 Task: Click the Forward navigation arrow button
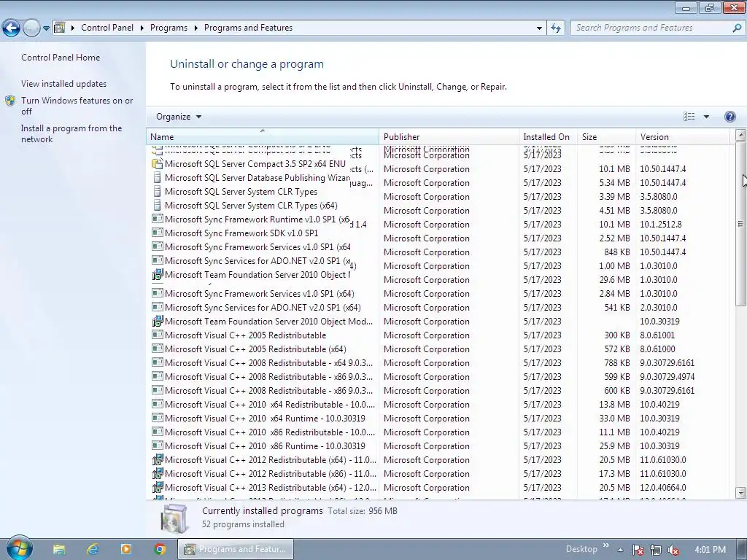coord(31,28)
